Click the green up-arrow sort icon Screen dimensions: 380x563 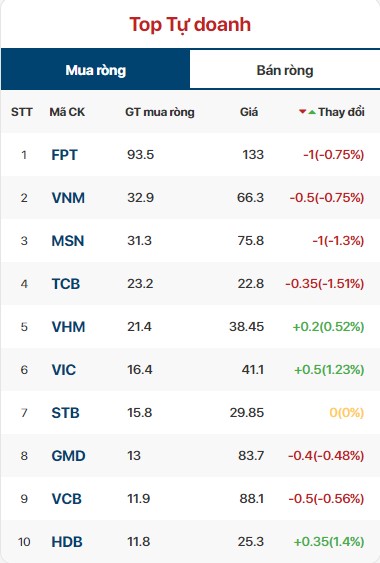(312, 112)
